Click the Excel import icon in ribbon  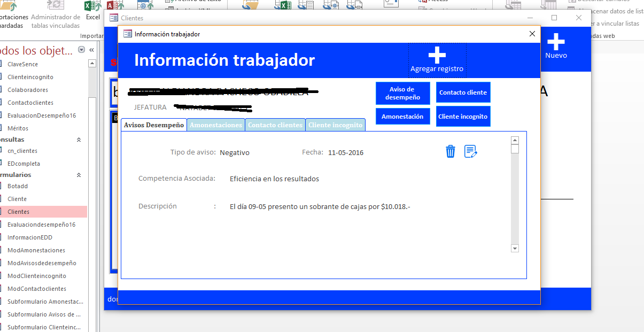[x=93, y=6]
